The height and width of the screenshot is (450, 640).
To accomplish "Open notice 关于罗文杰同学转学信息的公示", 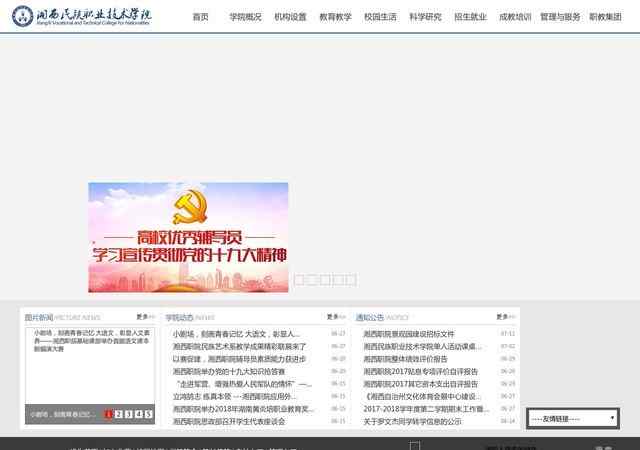I will coord(412,421).
